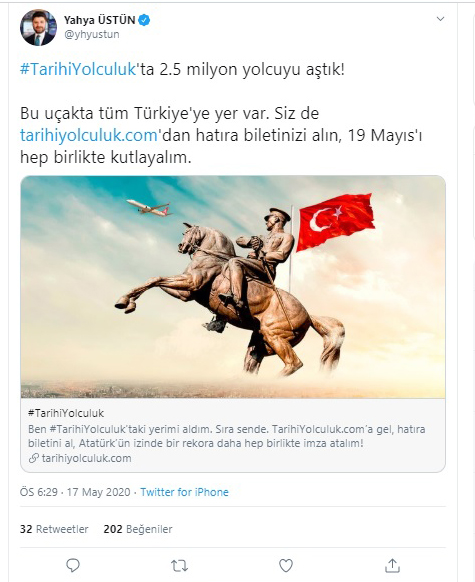Expand tweet options chevron menu

pos(440,19)
